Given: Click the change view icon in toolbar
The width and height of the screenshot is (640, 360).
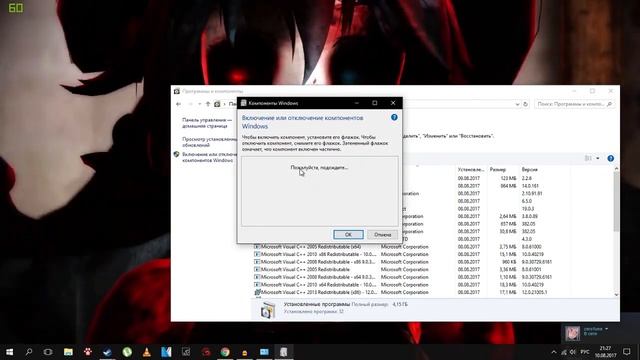Looking at the screenshot, I should 588,158.
